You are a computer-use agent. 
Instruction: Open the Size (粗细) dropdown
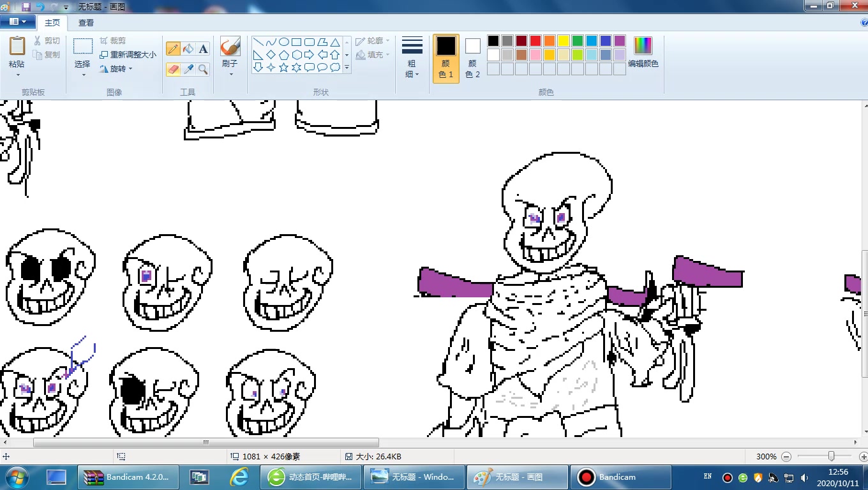(x=412, y=58)
